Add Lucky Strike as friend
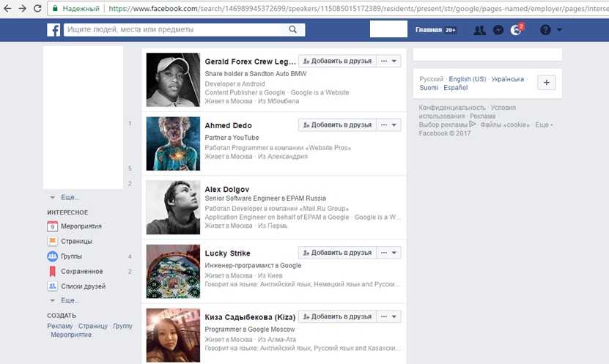 click(337, 253)
